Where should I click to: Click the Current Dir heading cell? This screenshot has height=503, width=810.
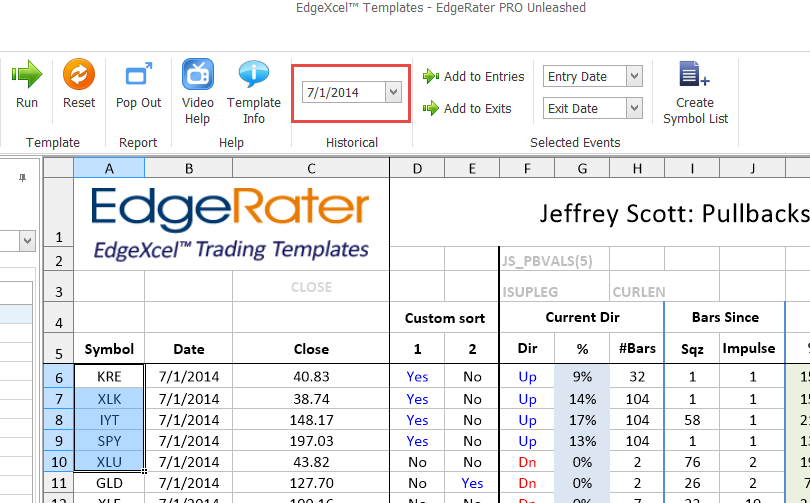[582, 317]
